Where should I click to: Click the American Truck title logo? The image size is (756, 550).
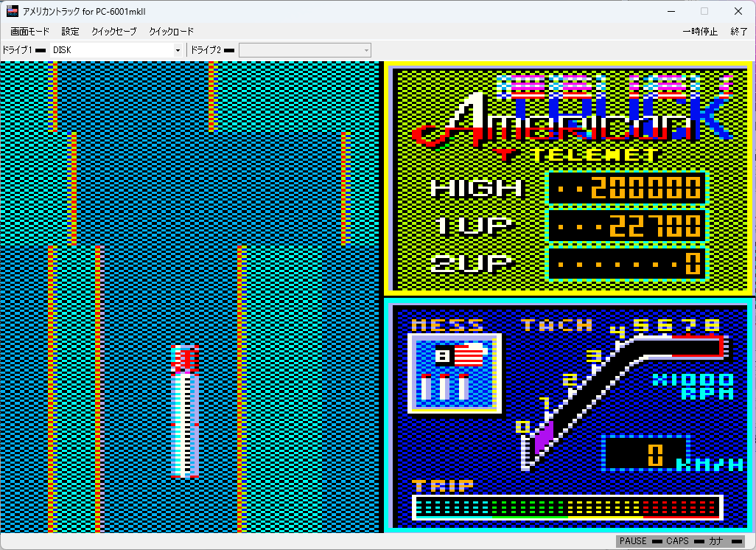tap(573, 110)
